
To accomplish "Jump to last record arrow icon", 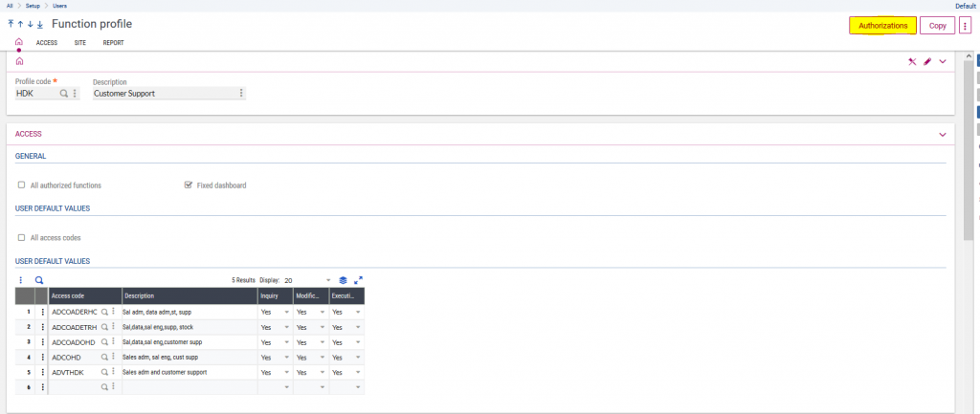I will point(40,24).
